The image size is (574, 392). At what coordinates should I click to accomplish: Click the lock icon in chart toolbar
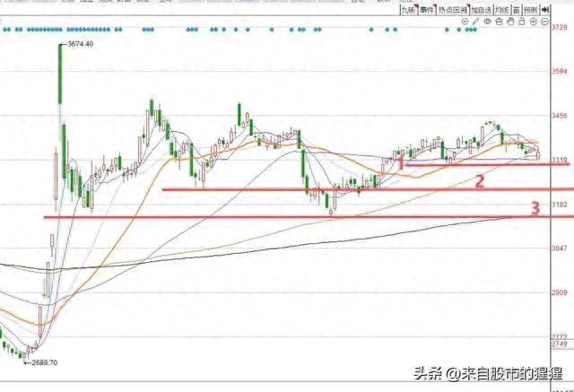[522, 22]
